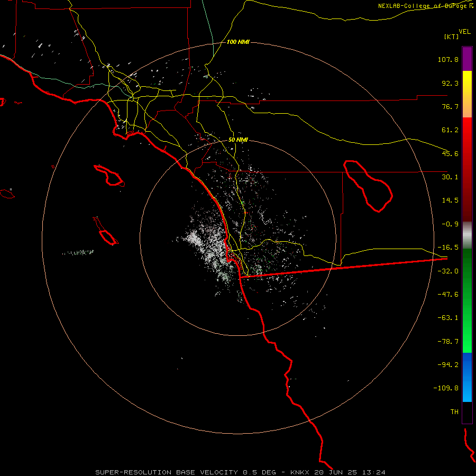This screenshot has height=476, width=476.
Task: Click the 50 NMI range ring label
Action: click(238, 140)
